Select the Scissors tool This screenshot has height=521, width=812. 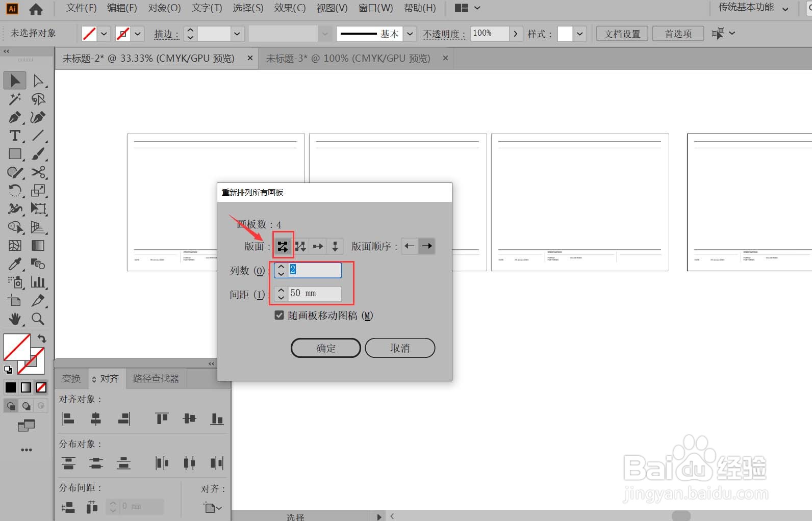(38, 172)
